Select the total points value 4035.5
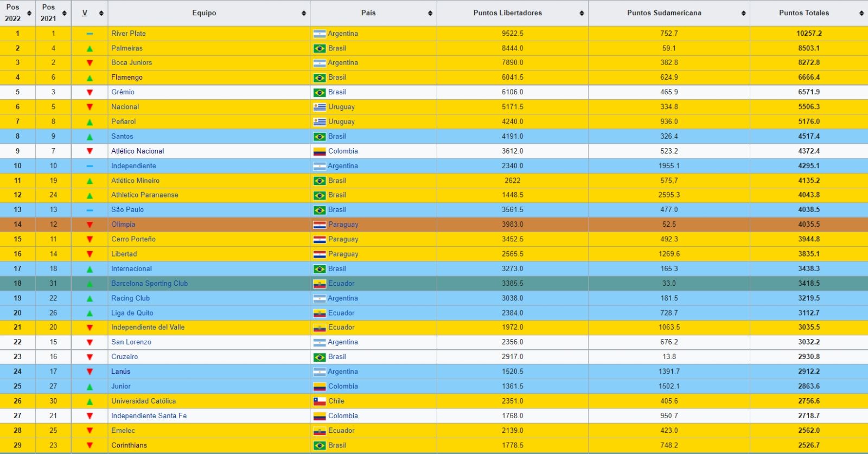The width and height of the screenshot is (868, 454). pos(809,225)
